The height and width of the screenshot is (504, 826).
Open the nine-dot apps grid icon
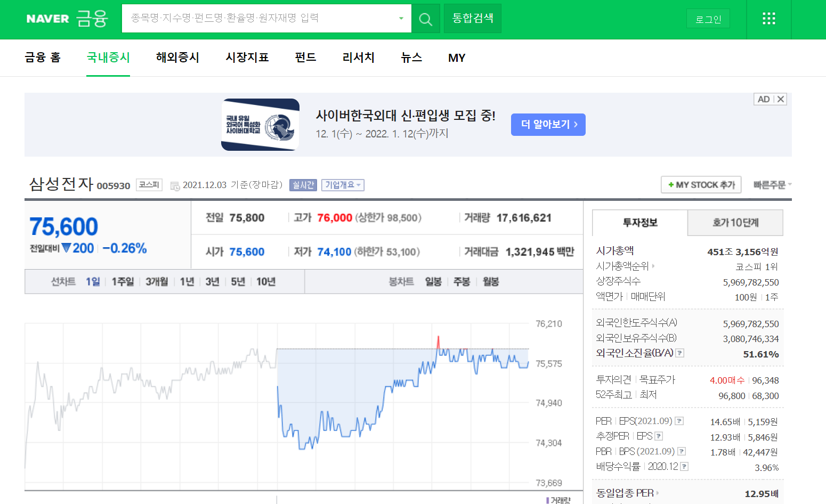click(x=768, y=19)
